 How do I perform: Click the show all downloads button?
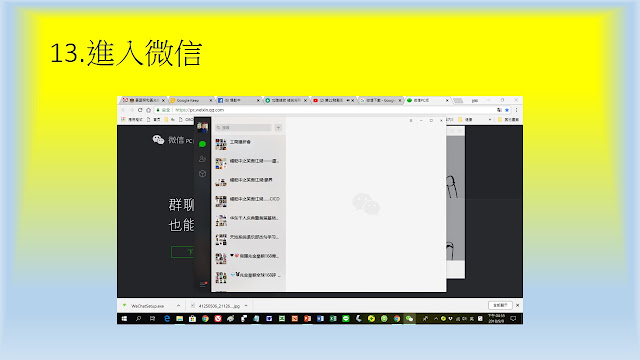500,305
